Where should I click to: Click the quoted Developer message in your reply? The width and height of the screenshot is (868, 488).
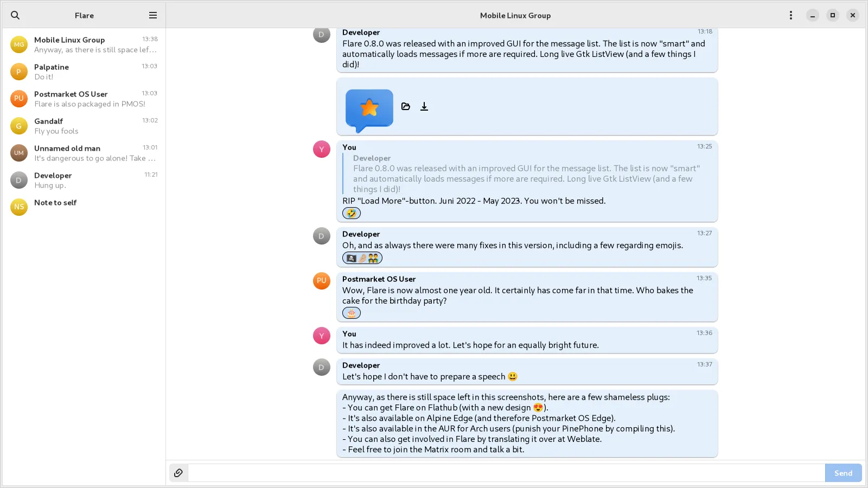point(527,174)
